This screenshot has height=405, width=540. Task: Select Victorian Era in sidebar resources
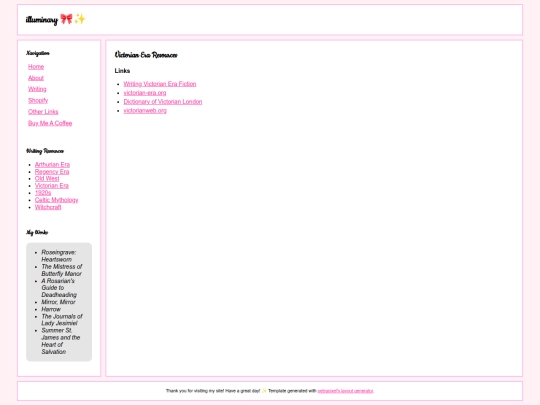(x=52, y=186)
